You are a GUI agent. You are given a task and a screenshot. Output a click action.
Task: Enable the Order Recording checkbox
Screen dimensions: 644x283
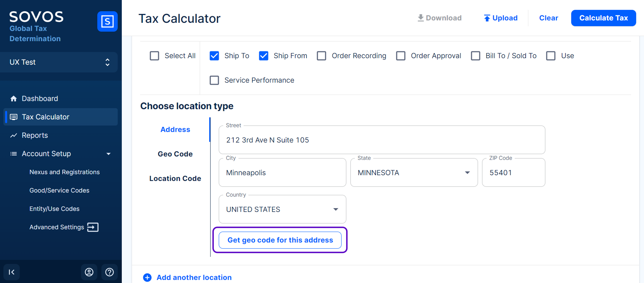[322, 56]
